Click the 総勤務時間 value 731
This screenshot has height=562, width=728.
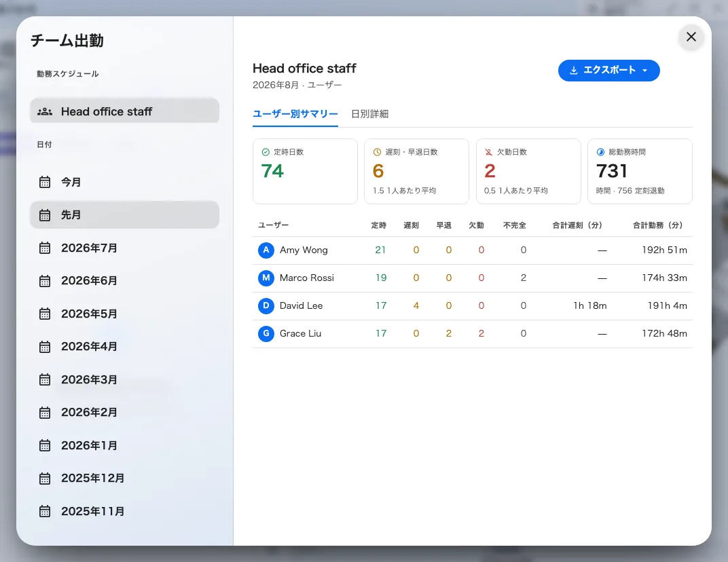pos(611,171)
